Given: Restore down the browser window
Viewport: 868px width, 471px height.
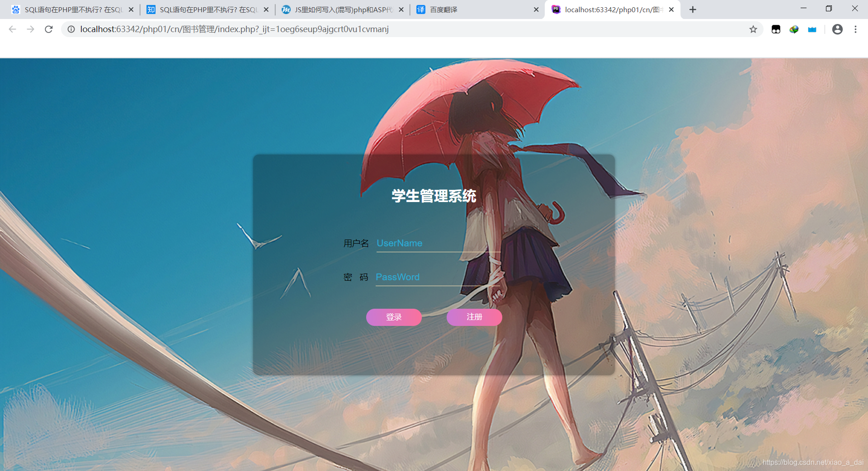Looking at the screenshot, I should 829,9.
